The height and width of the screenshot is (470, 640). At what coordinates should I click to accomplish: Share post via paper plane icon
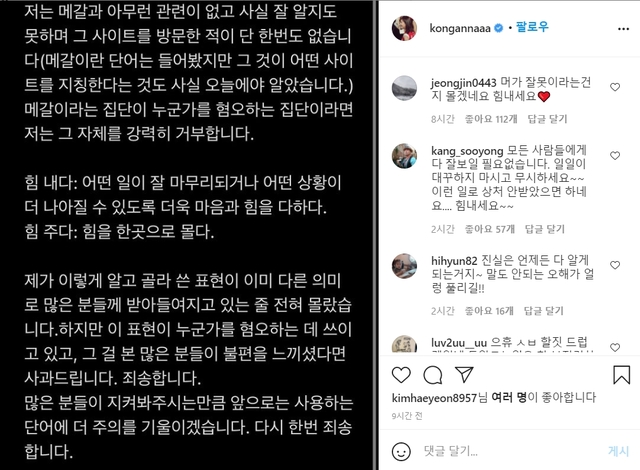(x=464, y=375)
